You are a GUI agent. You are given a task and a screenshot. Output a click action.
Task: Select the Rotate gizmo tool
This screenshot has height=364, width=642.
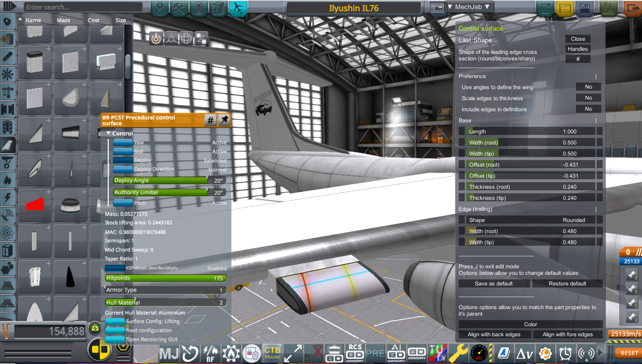[x=186, y=38]
